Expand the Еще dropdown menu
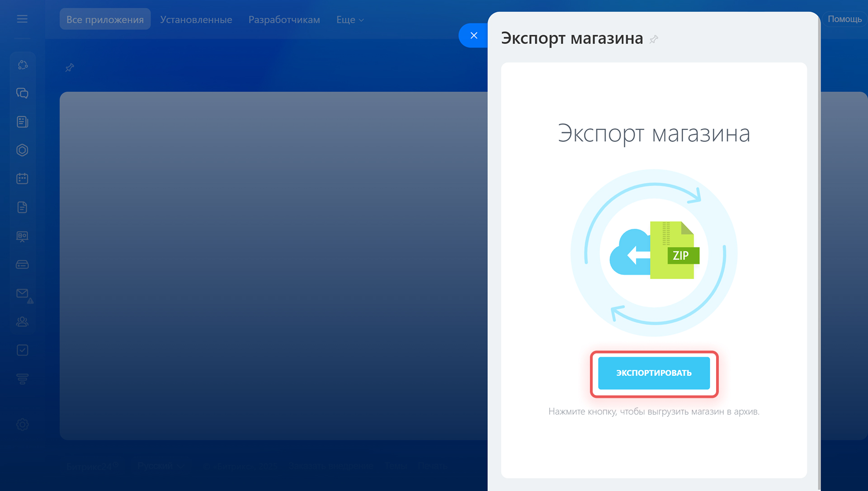The height and width of the screenshot is (491, 868). [x=349, y=20]
